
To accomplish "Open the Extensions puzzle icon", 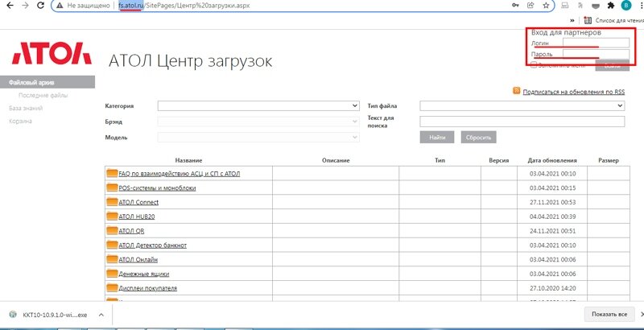I will 611,6.
